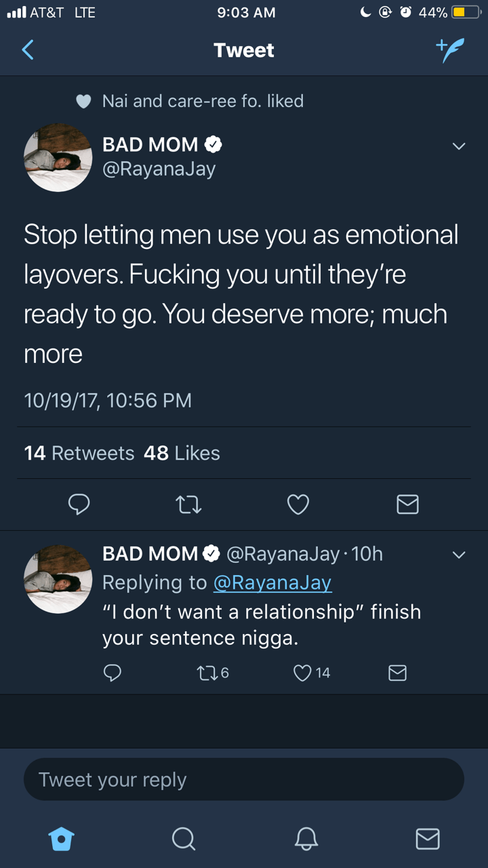Tap the back arrow icon
This screenshot has height=868, width=488.
click(28, 50)
